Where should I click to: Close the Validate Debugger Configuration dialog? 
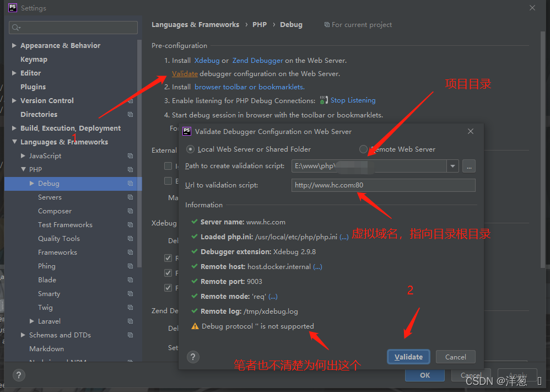[x=471, y=131]
